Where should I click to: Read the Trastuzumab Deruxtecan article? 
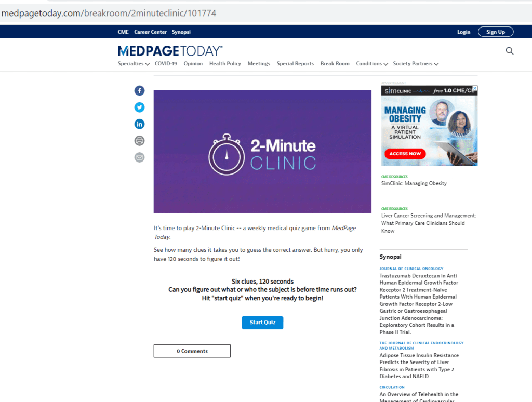[419, 304]
